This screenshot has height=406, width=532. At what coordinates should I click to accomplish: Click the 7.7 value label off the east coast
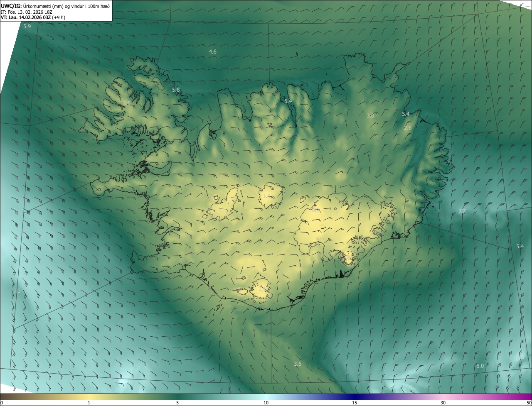tap(462, 212)
